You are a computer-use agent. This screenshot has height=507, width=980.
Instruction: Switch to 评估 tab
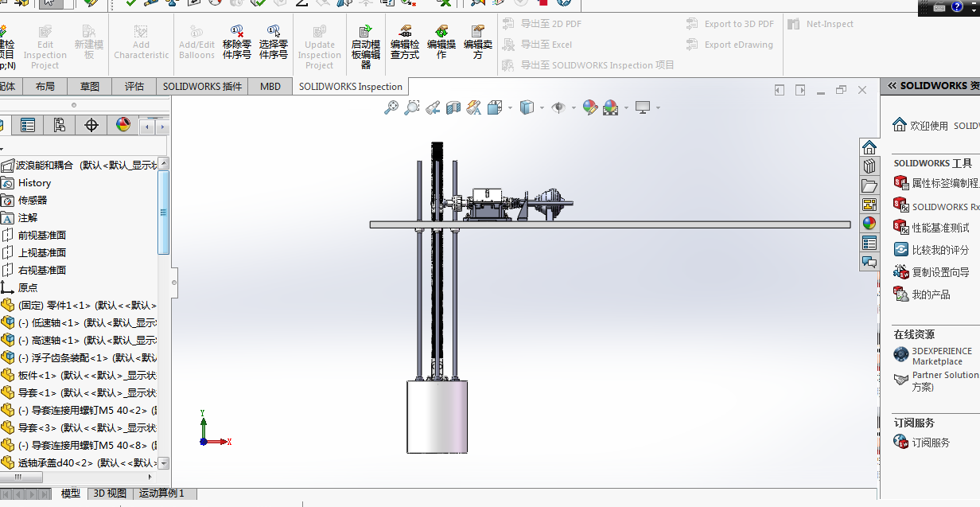pos(134,86)
